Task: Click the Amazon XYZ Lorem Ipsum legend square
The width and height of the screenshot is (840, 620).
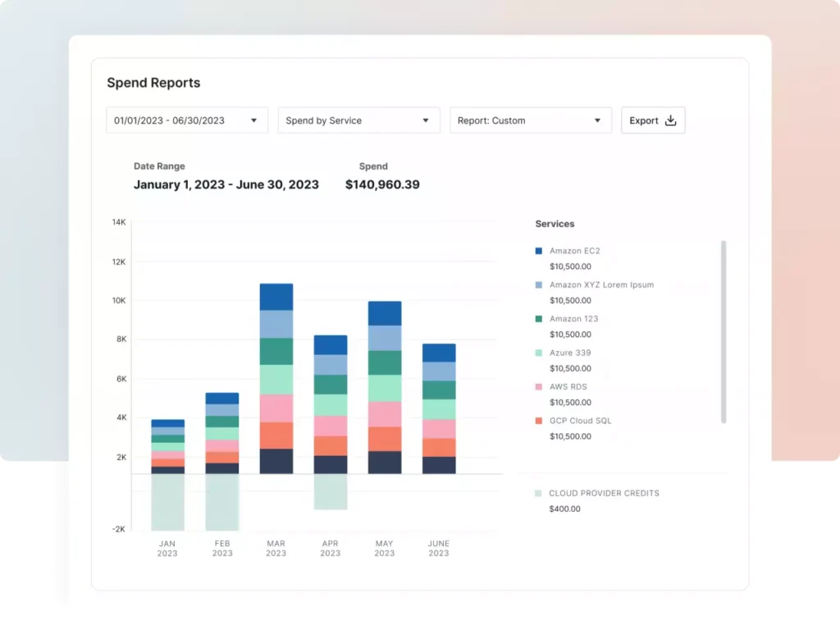Action: click(x=537, y=285)
